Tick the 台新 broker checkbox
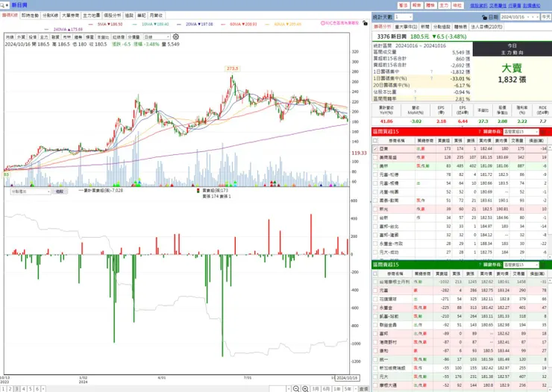552x392 pixels. 375,218
